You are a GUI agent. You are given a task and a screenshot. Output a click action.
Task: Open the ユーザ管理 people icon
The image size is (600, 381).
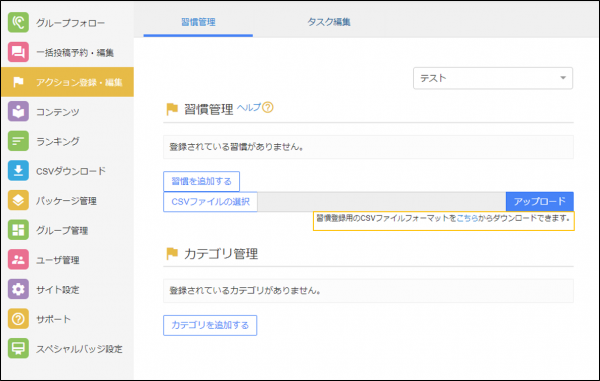(x=18, y=260)
